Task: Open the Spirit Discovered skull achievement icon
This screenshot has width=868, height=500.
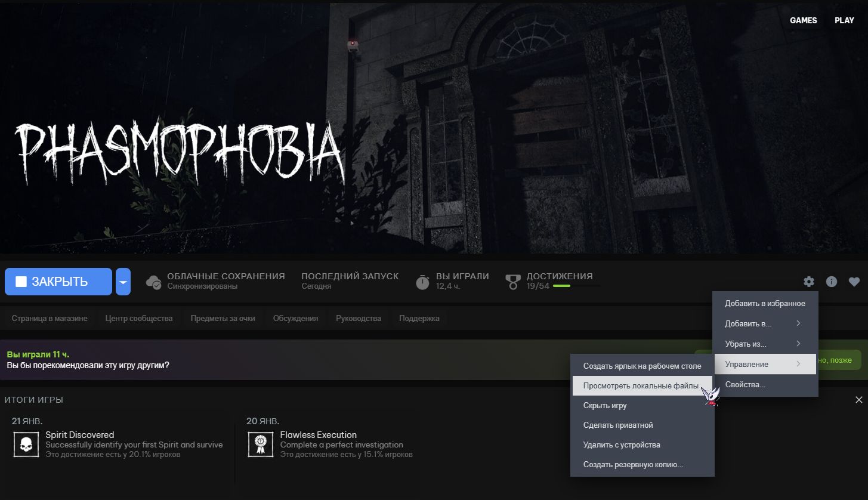Action: 26,444
